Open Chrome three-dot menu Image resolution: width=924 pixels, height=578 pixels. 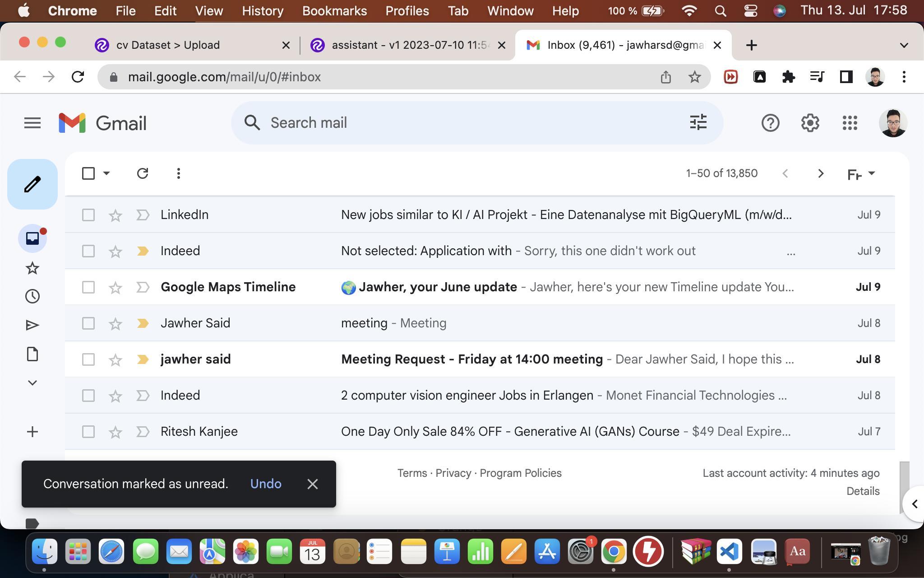coord(904,77)
